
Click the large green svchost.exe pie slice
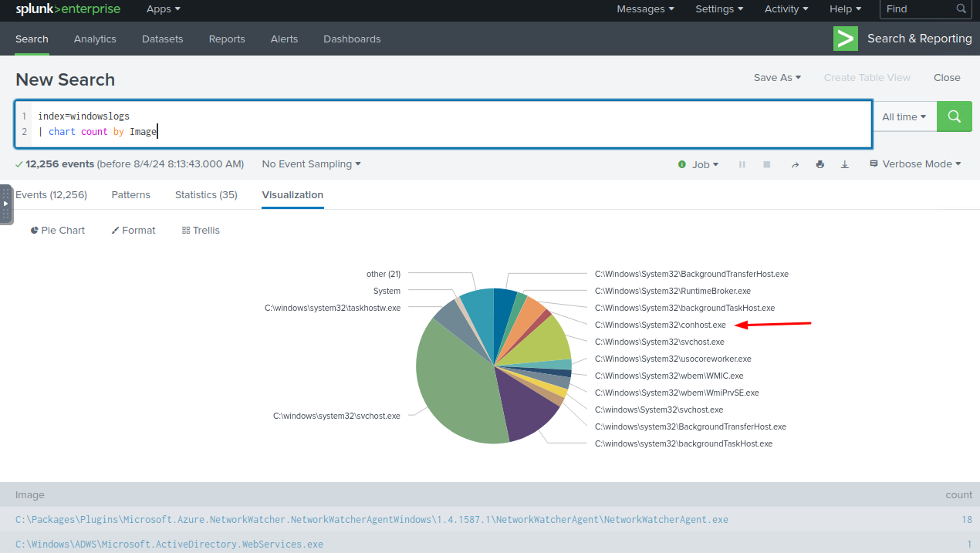455,386
